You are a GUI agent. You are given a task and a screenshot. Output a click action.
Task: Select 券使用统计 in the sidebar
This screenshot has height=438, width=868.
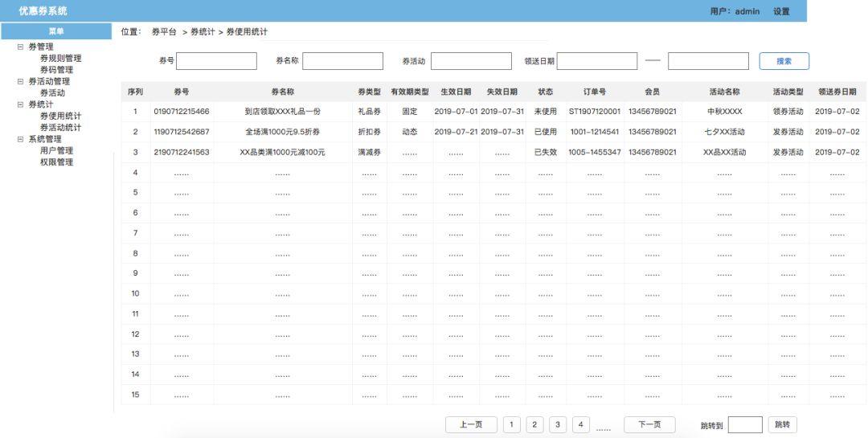60,116
